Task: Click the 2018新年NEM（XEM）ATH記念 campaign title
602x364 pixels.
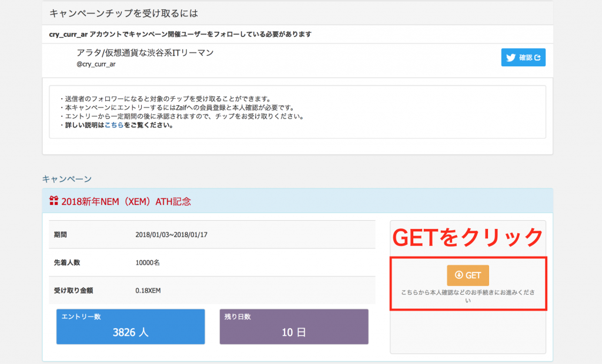Action: coord(126,201)
